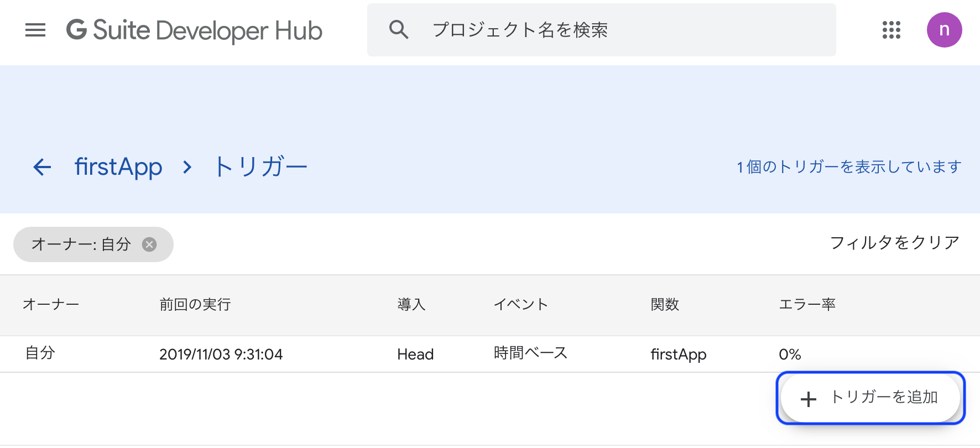Click the 関数 column header

pos(665,305)
